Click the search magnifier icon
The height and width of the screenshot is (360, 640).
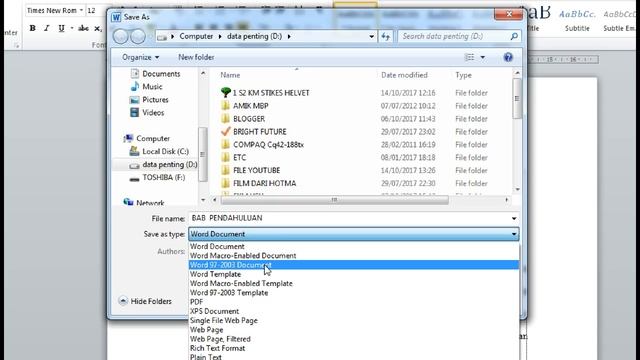click(x=514, y=36)
